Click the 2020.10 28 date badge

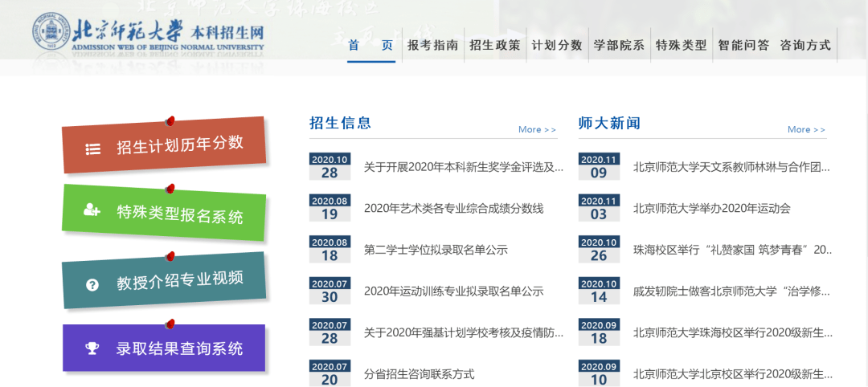(330, 166)
